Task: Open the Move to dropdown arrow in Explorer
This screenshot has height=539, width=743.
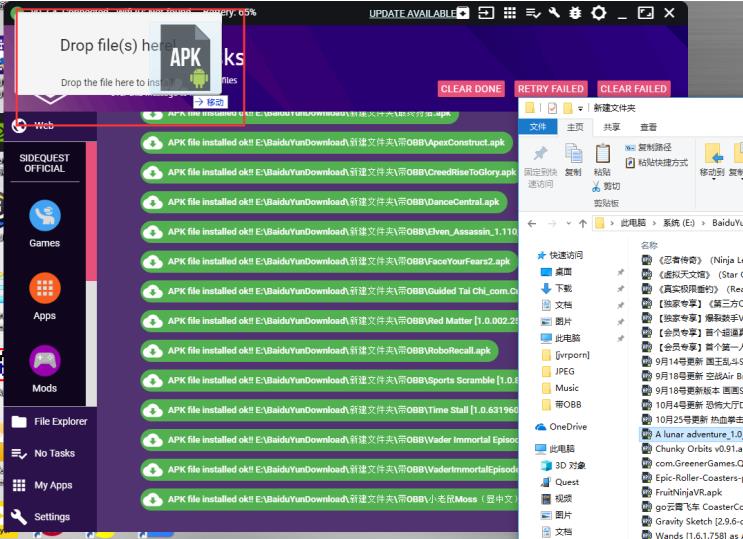Action: coord(713,179)
